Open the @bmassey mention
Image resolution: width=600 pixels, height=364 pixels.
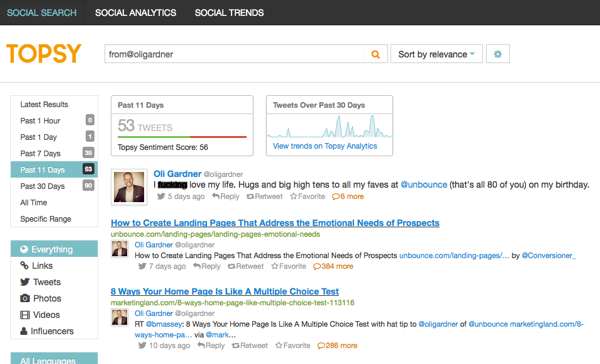(164, 324)
